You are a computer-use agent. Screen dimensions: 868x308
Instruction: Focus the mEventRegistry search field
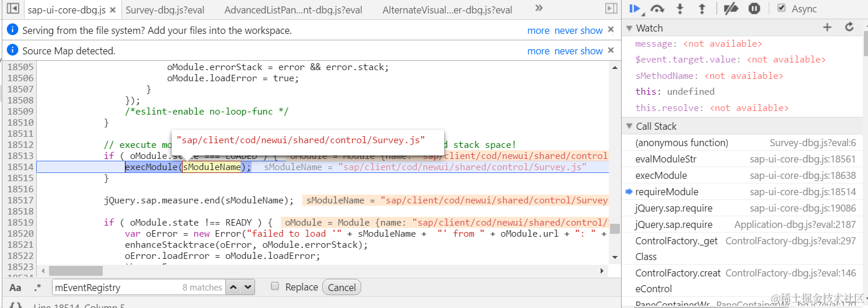click(x=138, y=287)
